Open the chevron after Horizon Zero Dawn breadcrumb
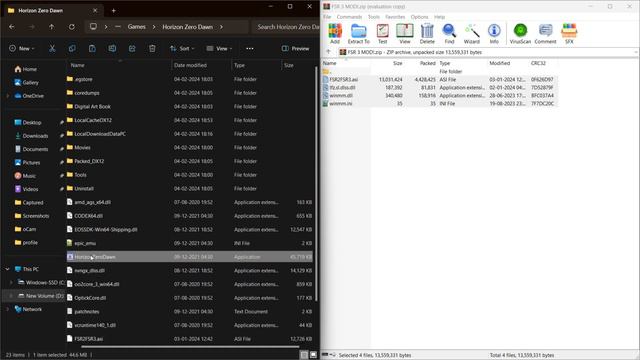 [x=221, y=27]
